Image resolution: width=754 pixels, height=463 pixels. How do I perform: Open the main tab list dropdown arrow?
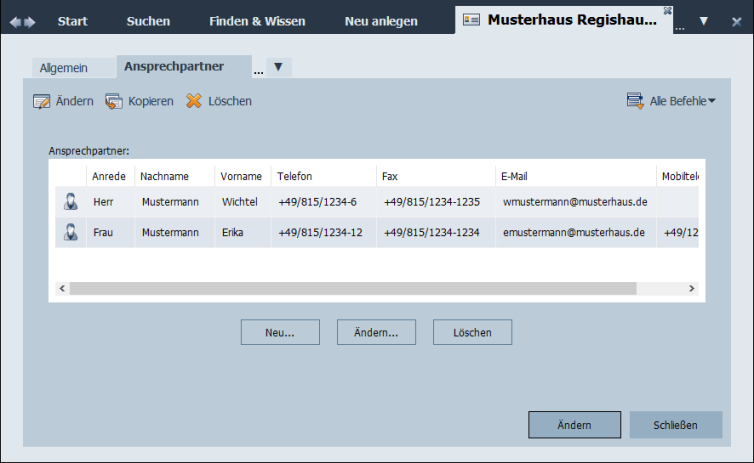tap(704, 22)
